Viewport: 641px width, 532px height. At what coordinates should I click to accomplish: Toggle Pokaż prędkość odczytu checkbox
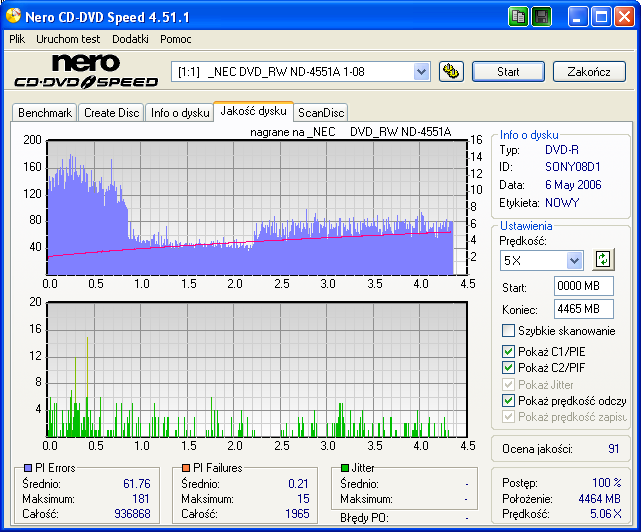click(x=508, y=401)
